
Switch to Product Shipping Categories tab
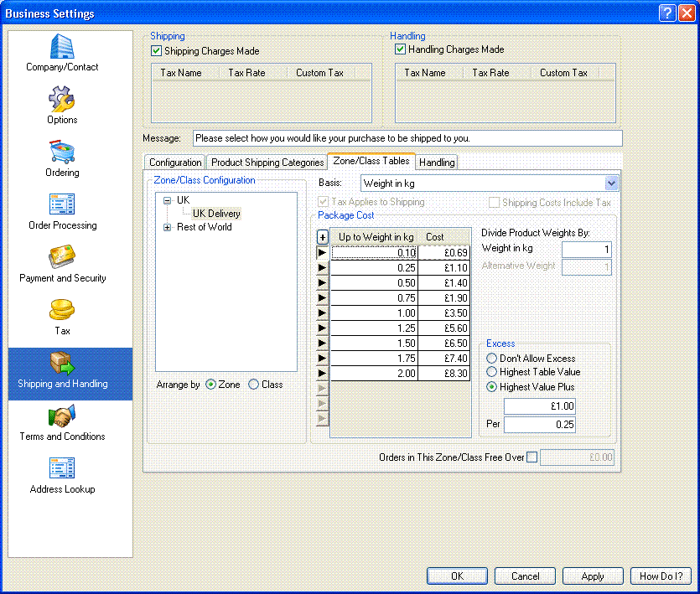tap(267, 163)
